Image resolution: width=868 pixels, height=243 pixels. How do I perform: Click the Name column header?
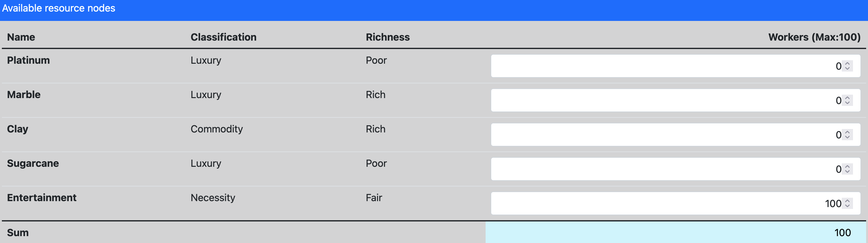coord(21,37)
